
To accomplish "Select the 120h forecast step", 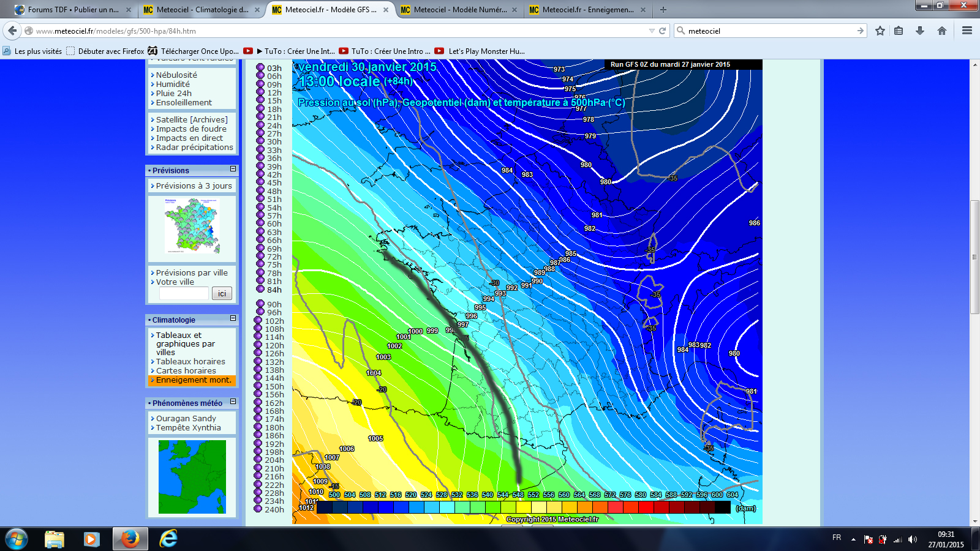I will (274, 345).
